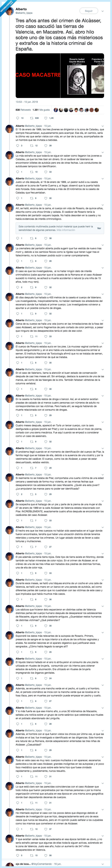Image resolution: width=112 pixels, height=868 pixels.
Task: Reveal sensitive media with the Ver button
Action: 99,228
